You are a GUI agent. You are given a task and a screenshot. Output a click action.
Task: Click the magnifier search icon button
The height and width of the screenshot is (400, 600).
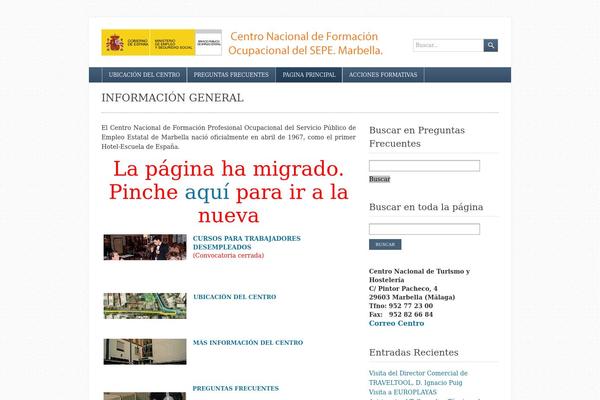(491, 45)
